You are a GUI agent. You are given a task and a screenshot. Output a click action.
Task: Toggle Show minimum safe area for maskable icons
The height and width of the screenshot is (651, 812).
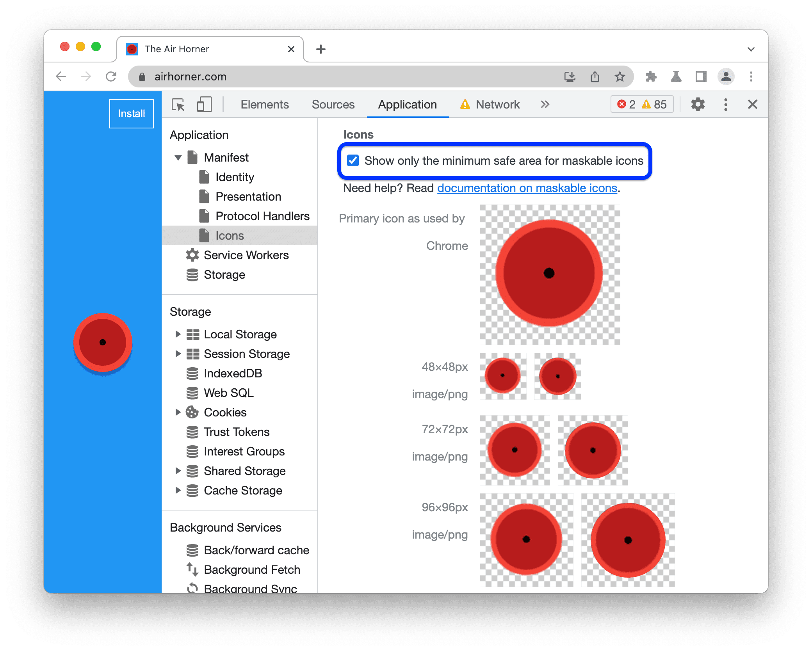352,160
